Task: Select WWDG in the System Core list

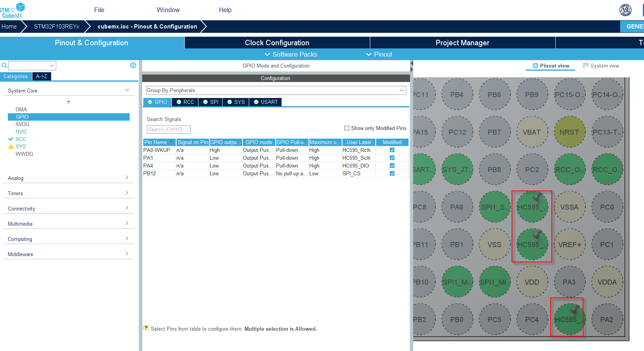Action: [24, 154]
